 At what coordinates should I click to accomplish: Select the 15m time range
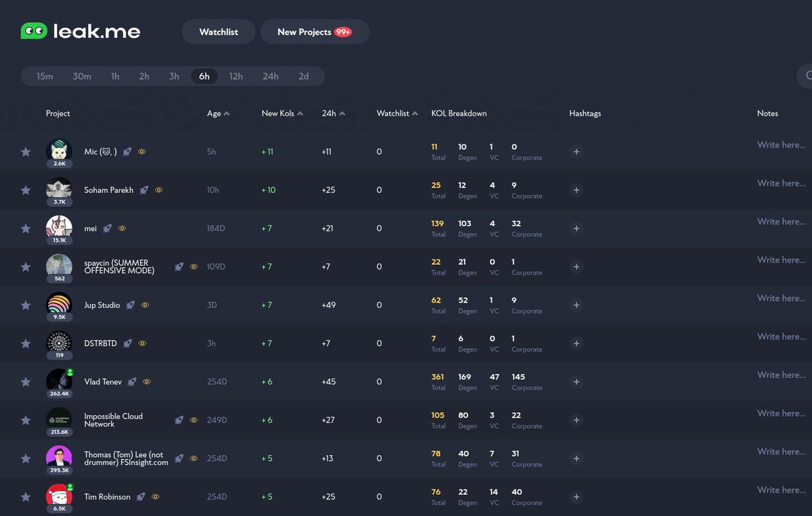coord(45,77)
